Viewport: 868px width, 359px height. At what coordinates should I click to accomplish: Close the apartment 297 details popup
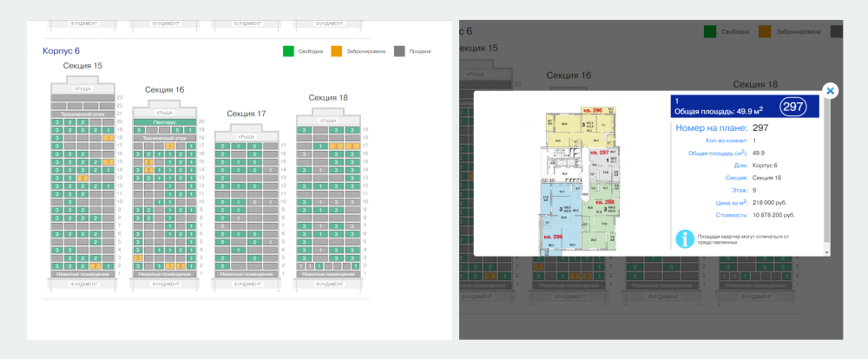pos(830,91)
